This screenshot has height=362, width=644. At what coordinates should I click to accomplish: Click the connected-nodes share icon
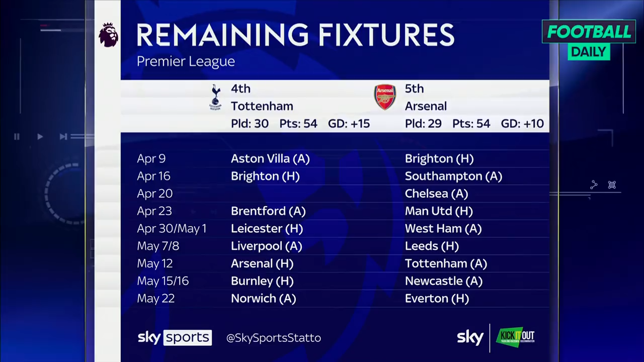click(594, 185)
